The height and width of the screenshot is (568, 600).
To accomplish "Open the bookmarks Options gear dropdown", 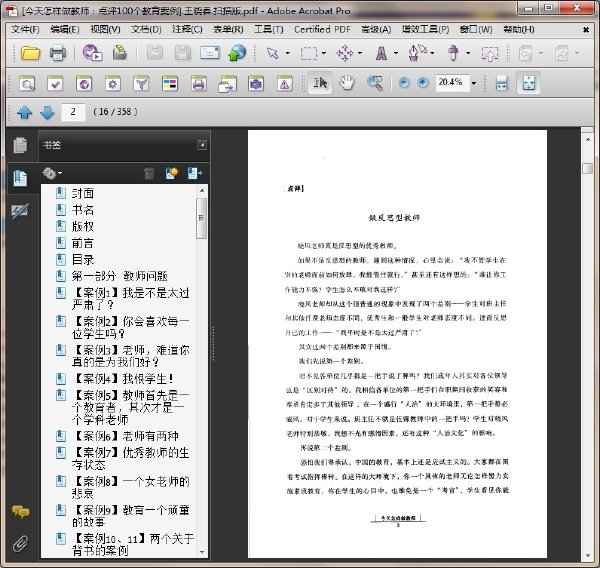I will click(x=52, y=173).
